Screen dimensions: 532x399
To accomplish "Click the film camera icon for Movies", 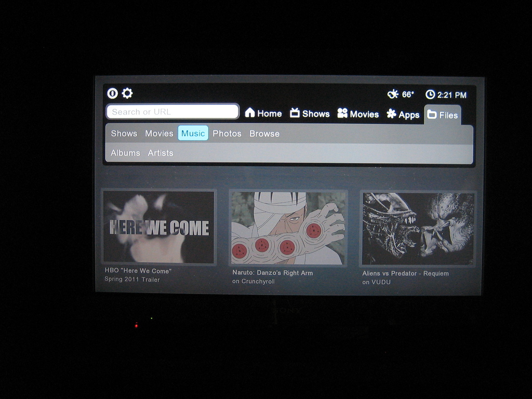I will [342, 113].
